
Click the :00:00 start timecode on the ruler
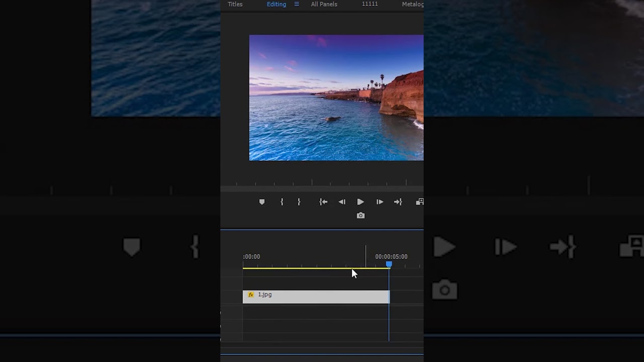point(251,256)
